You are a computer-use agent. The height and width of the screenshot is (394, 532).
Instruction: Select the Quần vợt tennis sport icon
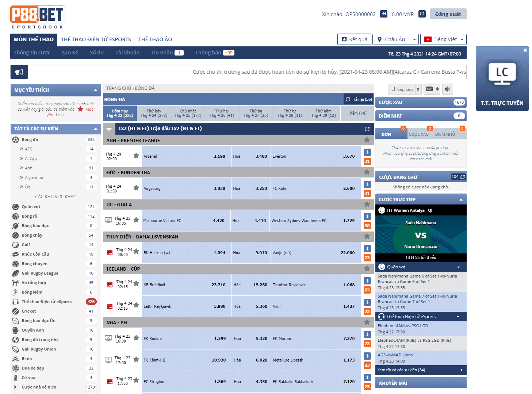(x=15, y=207)
